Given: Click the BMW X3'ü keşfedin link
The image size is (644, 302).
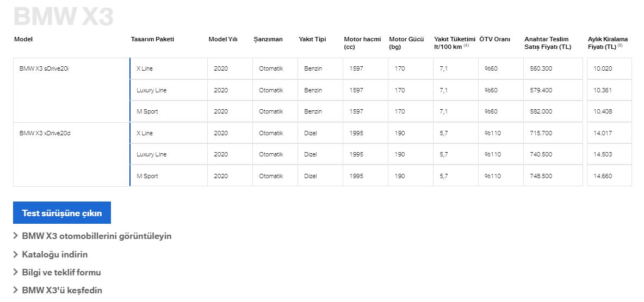Looking at the screenshot, I should click(x=62, y=291).
